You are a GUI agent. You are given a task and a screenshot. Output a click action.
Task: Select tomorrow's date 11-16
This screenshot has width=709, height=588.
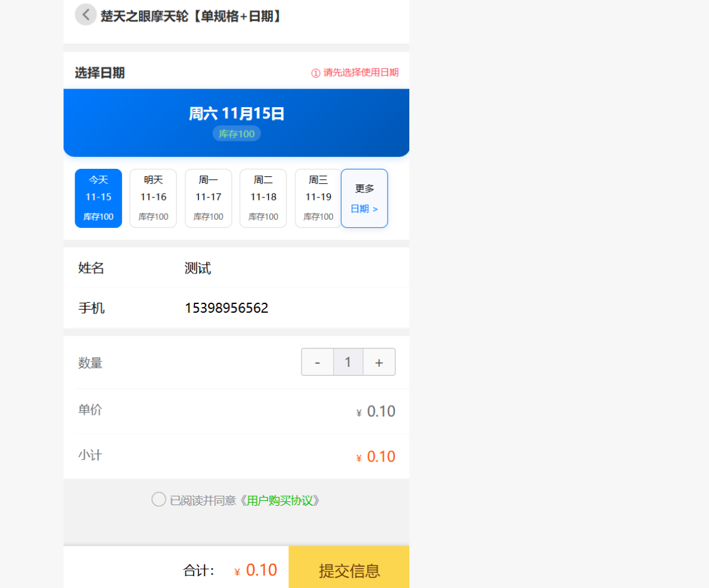click(x=153, y=198)
